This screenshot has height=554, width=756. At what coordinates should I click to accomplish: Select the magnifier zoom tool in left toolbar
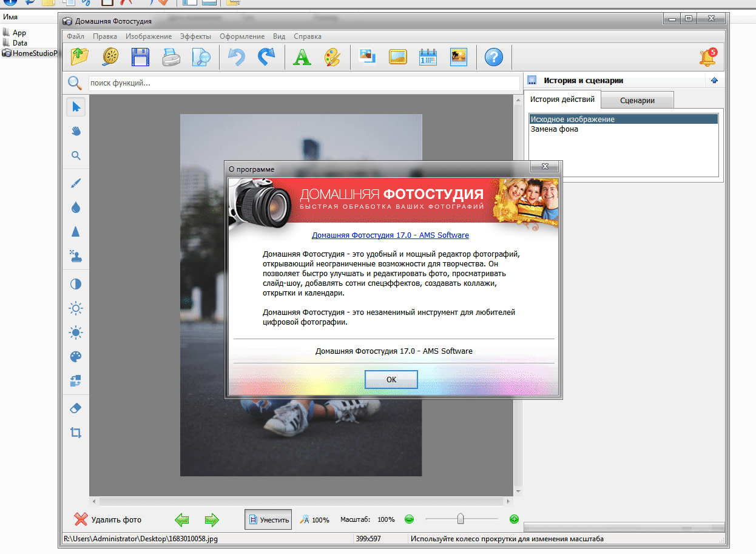click(76, 156)
